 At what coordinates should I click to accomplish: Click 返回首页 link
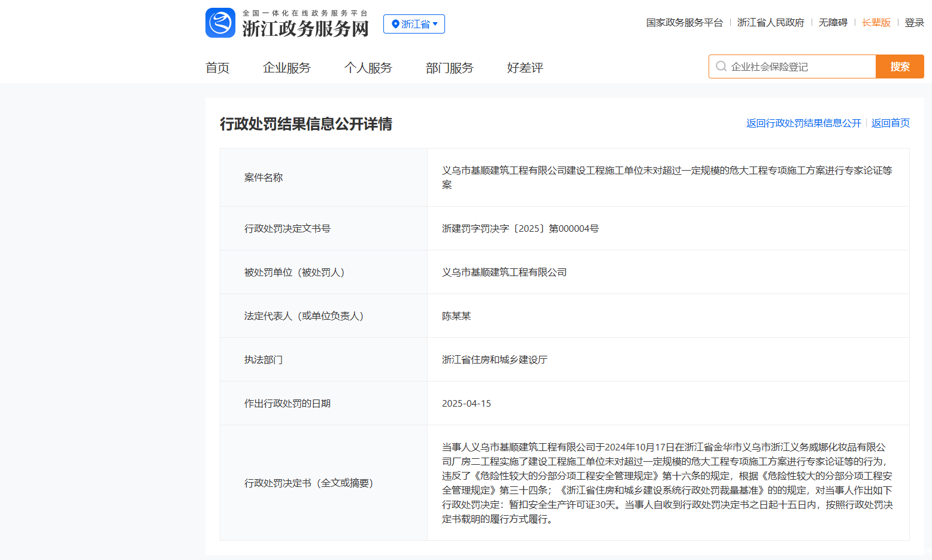pyautogui.click(x=891, y=123)
